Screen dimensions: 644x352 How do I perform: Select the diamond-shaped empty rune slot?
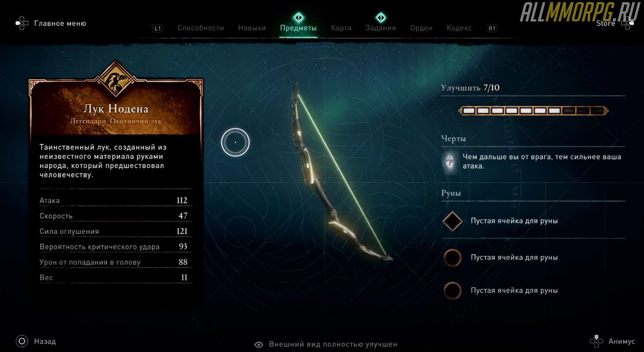click(x=453, y=221)
